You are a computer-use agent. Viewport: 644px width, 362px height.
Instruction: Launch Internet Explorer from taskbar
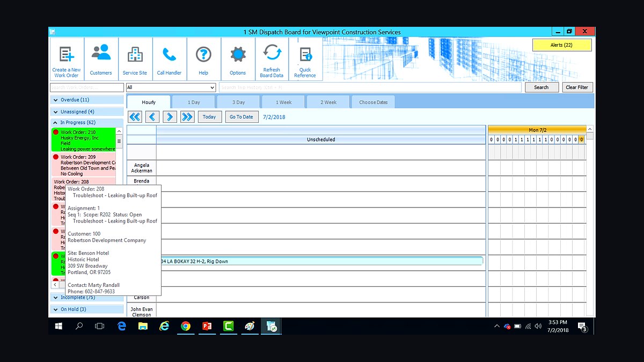[164, 326]
